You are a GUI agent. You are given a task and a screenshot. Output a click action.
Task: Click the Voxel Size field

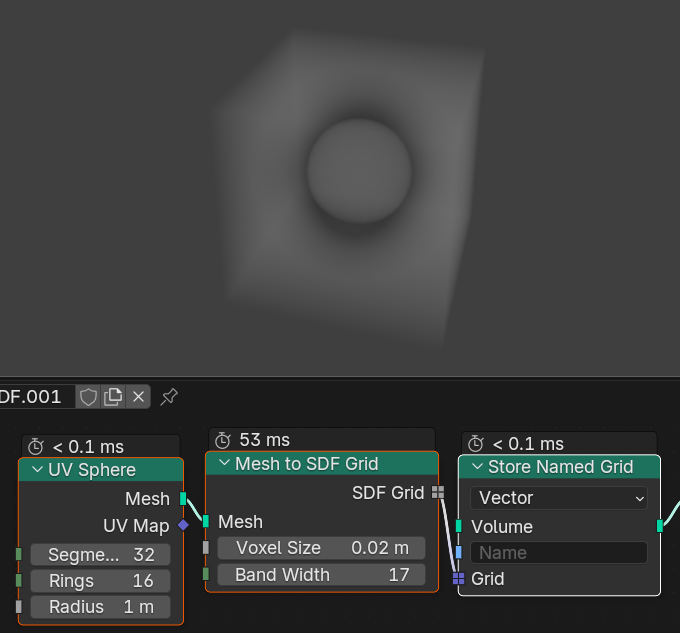tap(322, 548)
